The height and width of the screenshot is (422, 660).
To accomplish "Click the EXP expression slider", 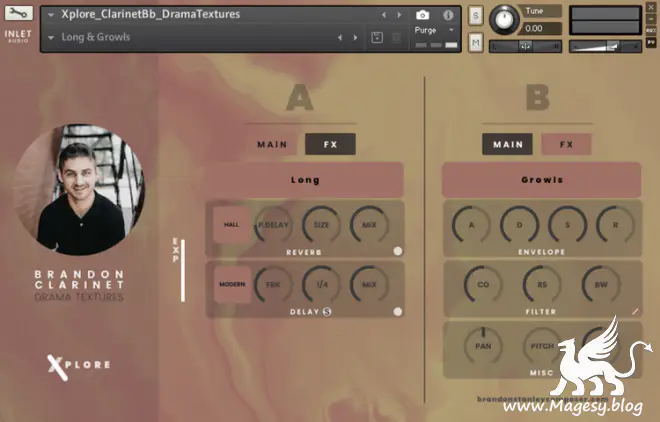I will [183, 270].
